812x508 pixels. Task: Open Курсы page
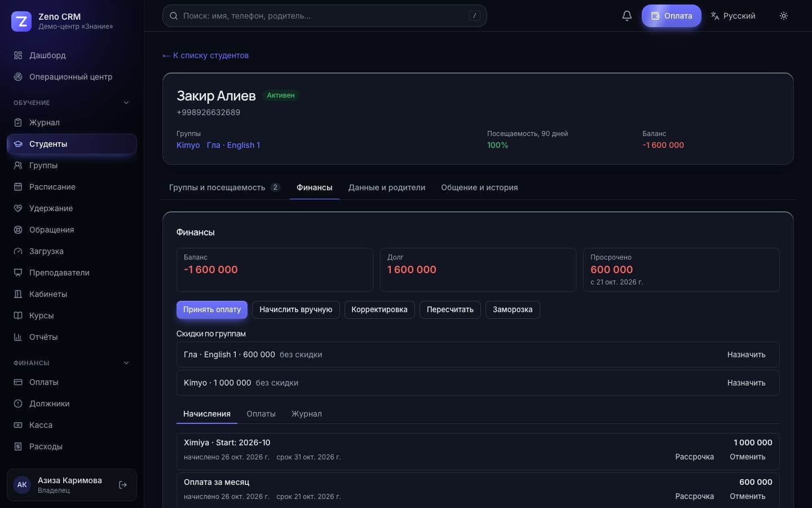72,316
